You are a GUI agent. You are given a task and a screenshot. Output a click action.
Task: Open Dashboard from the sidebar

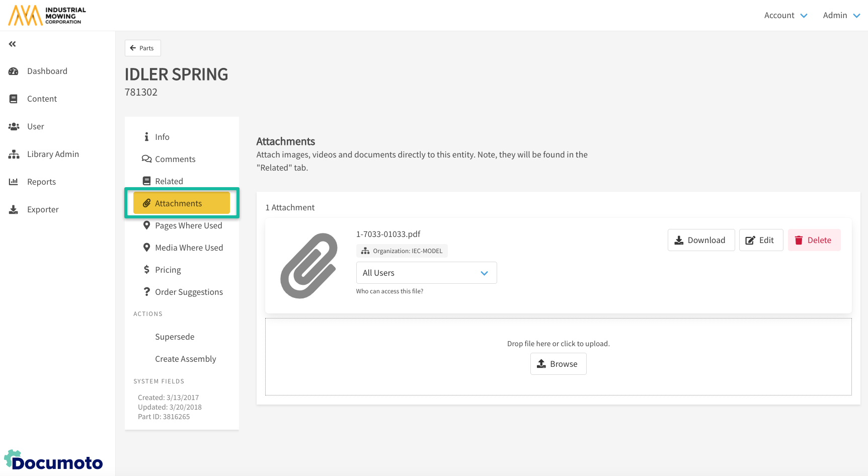[x=47, y=71]
